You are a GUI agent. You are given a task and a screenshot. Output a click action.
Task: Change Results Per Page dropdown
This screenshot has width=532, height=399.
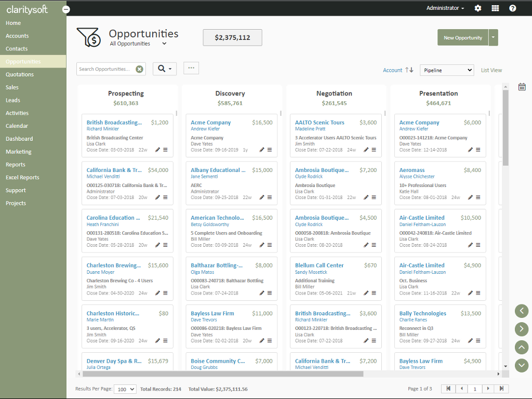pos(125,389)
